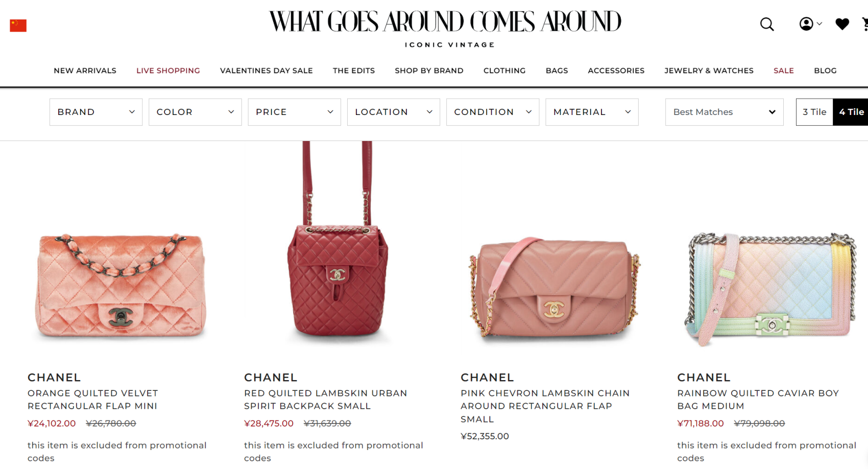Viewport: 868px width, 469px height.
Task: Click the What Goes Around Comes Around logo
Action: click(445, 29)
